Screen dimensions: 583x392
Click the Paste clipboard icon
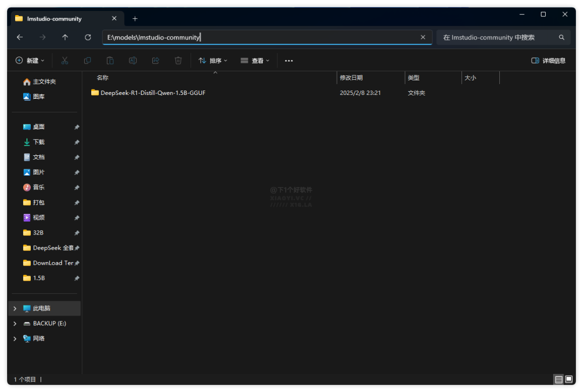click(110, 61)
